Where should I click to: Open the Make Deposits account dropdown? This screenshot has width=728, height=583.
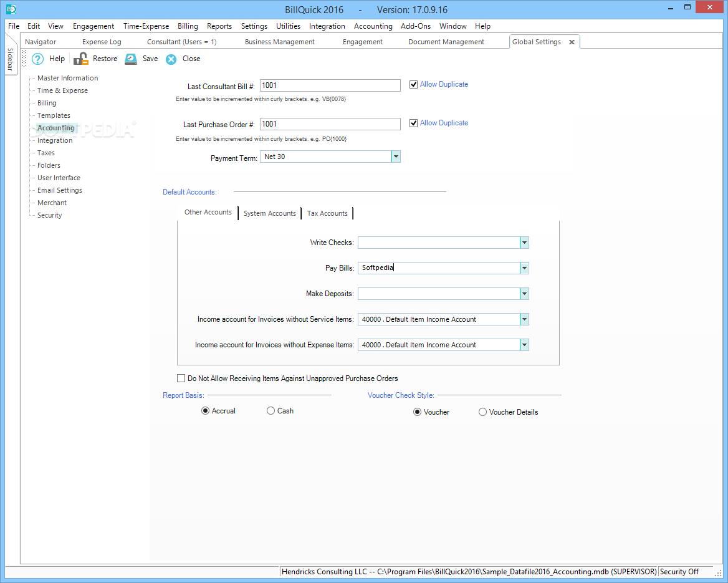[524, 294]
